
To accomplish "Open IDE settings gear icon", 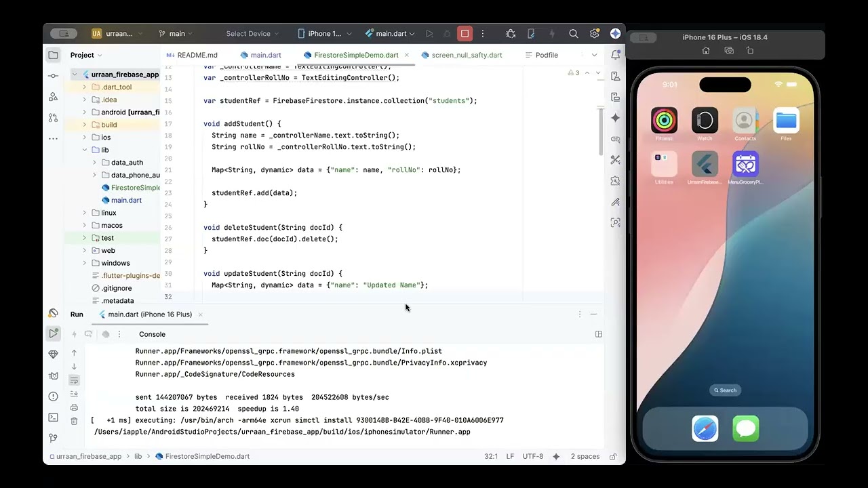I will point(595,33).
